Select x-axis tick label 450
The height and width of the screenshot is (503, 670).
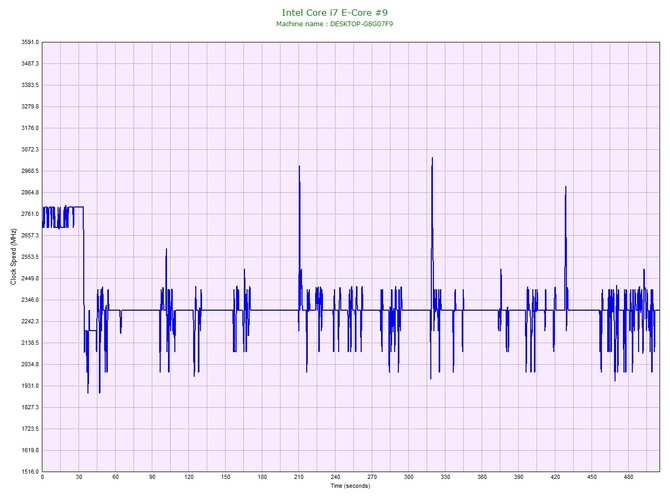click(x=592, y=477)
